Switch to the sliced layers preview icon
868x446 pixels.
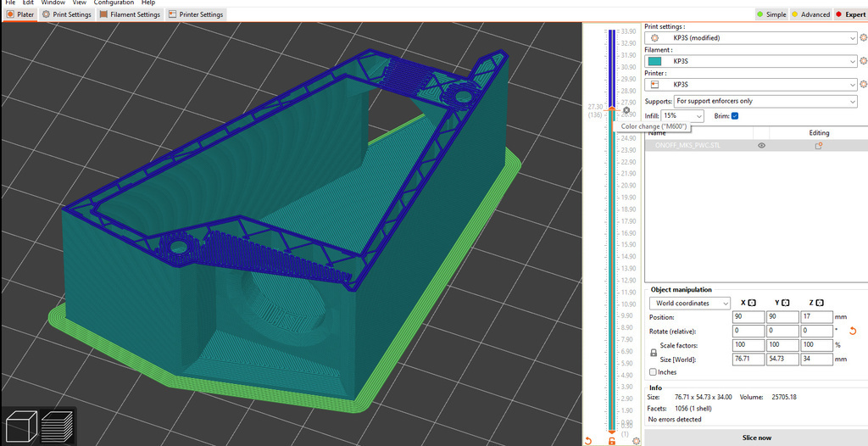[x=58, y=426]
